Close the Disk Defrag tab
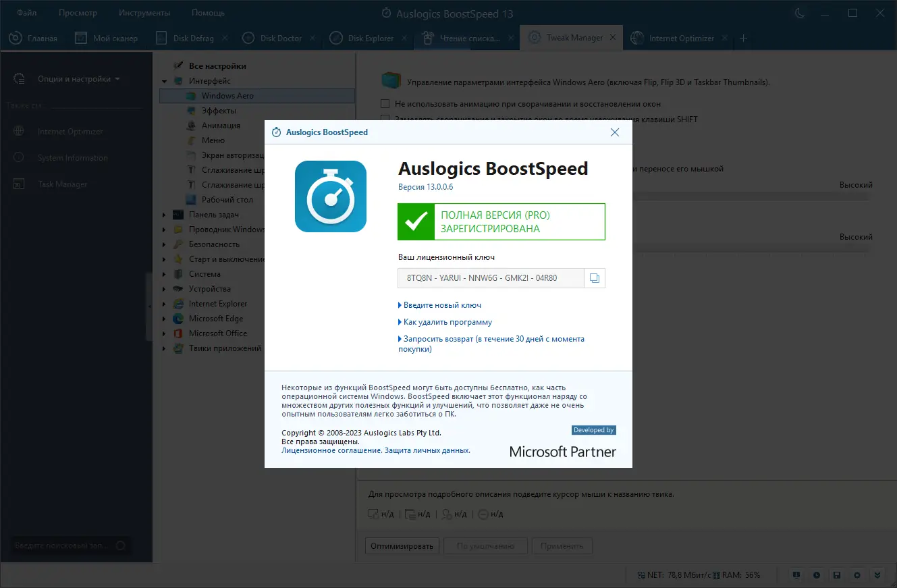This screenshot has height=588, width=897. coord(225,38)
